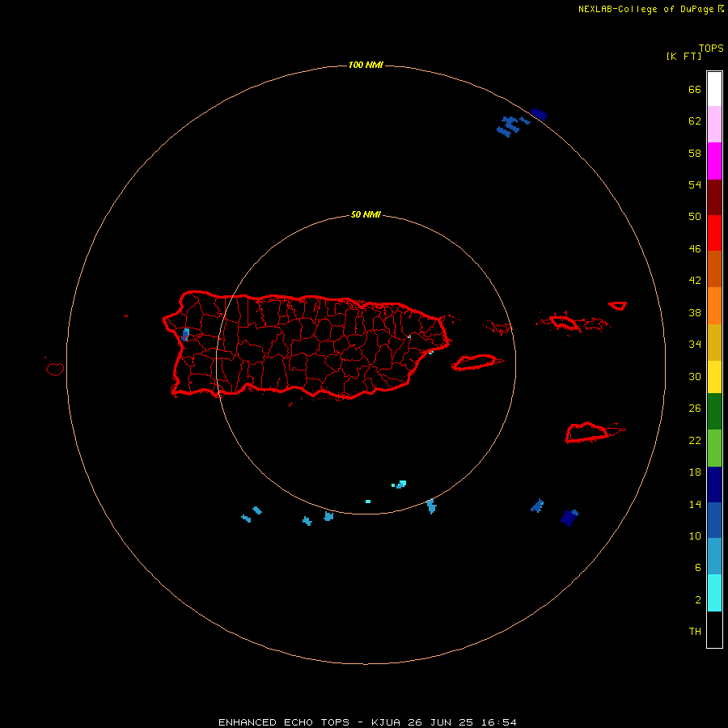This screenshot has width=728, height=728.
Task: Click the legend value '66'
Action: 695,89
